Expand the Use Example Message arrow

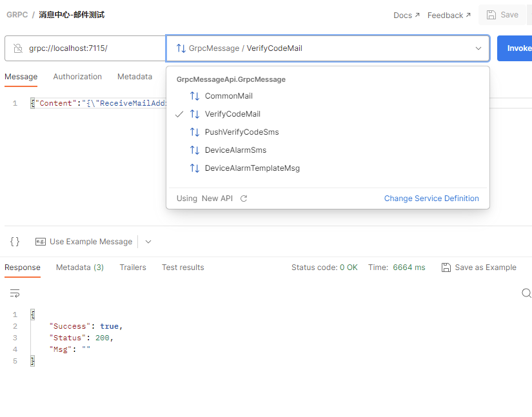click(x=148, y=242)
